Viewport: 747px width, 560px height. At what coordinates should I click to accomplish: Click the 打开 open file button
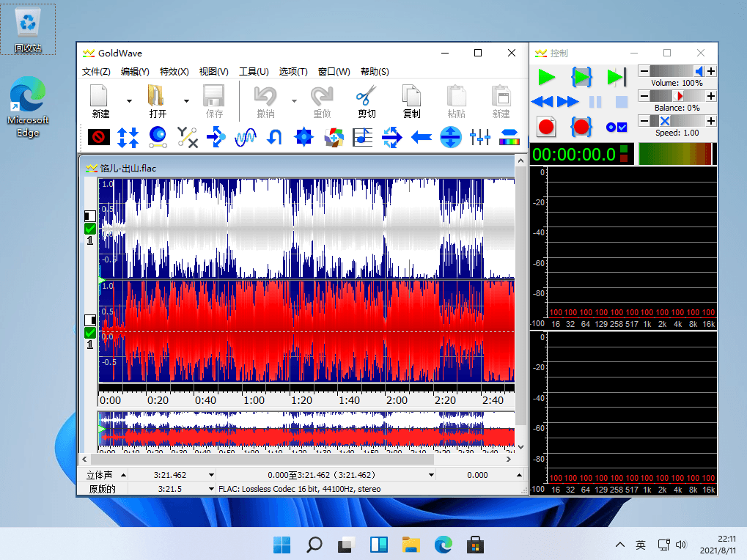[157, 101]
